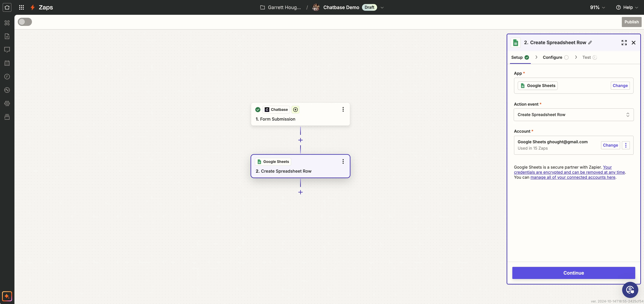This screenshot has width=644, height=304.
Task: Expand the Action event dropdown
Action: pos(573,115)
